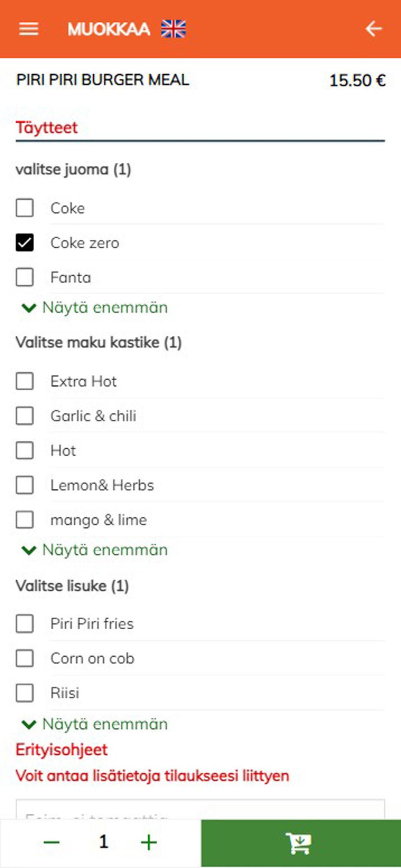Screen dimensions: 401x868
Task: Open the Täytteet tab heading
Action: point(47,128)
